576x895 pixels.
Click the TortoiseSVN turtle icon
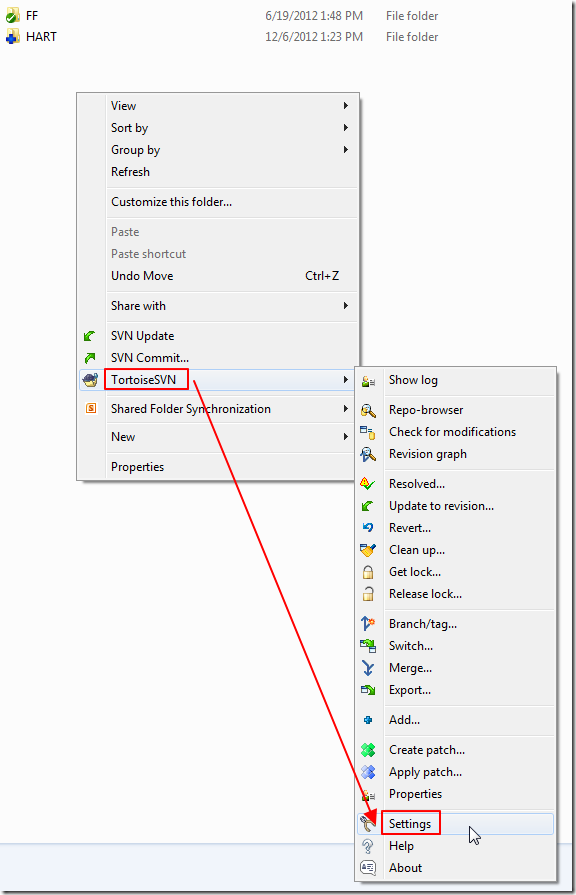coord(90,380)
